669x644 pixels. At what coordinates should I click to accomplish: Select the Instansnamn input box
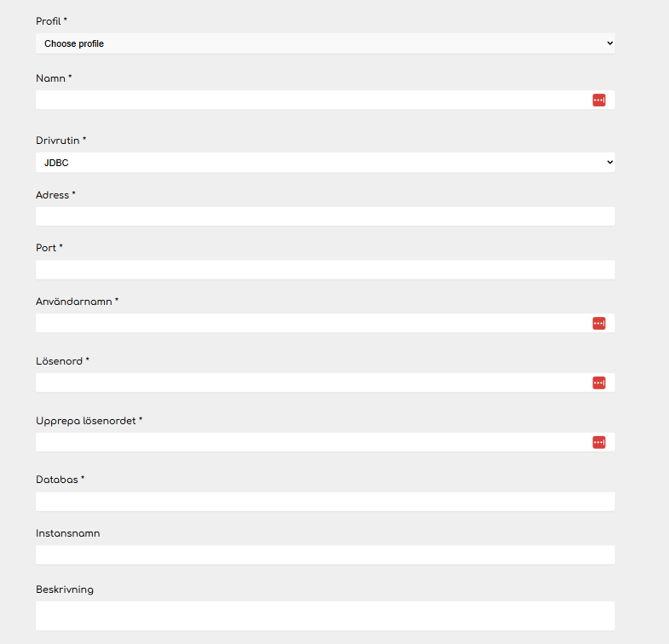[325, 555]
